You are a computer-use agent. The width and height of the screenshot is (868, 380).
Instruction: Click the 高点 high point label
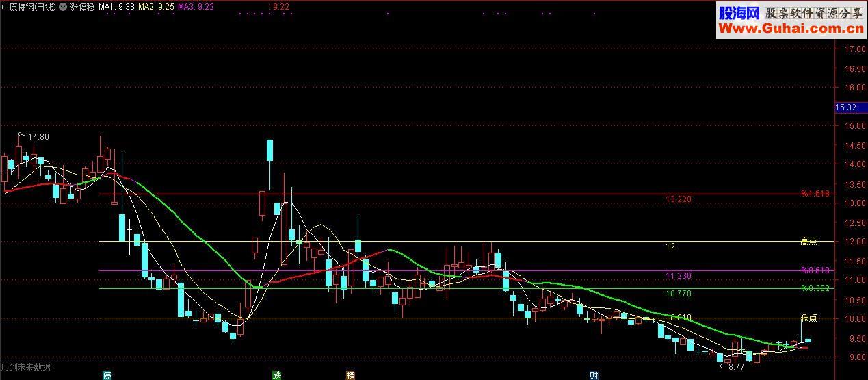coord(809,241)
